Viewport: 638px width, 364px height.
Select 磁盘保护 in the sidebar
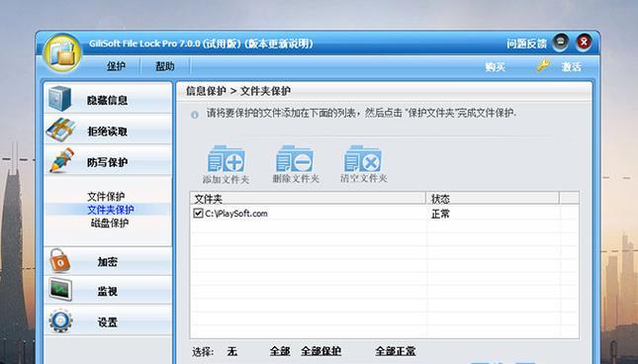(110, 224)
